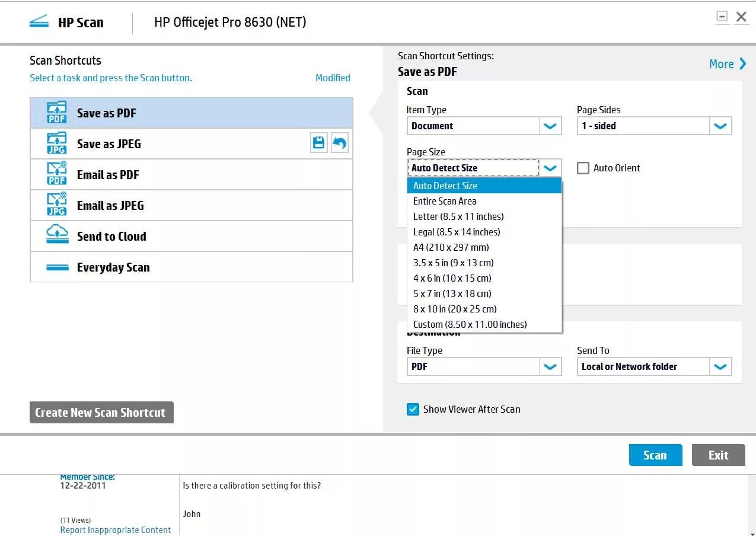Image resolution: width=756 pixels, height=536 pixels.
Task: Select Auto Detect Size option in list
Action: 484,186
